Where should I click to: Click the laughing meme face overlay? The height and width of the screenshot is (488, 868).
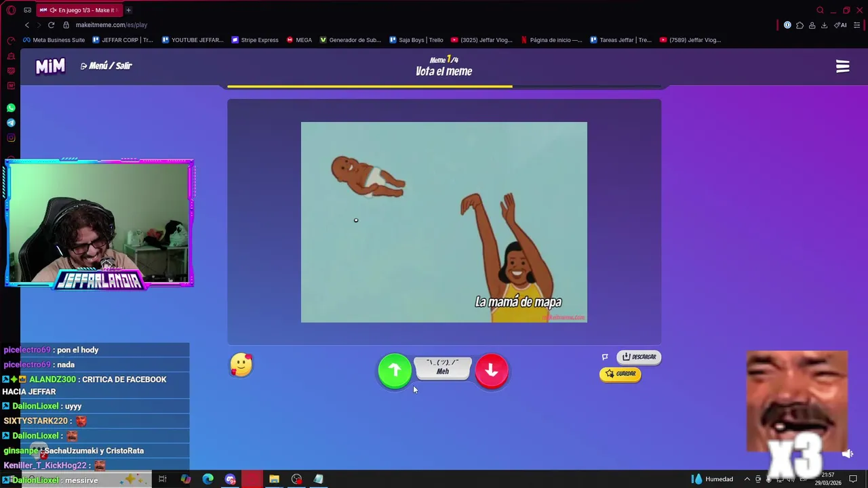[x=797, y=401]
